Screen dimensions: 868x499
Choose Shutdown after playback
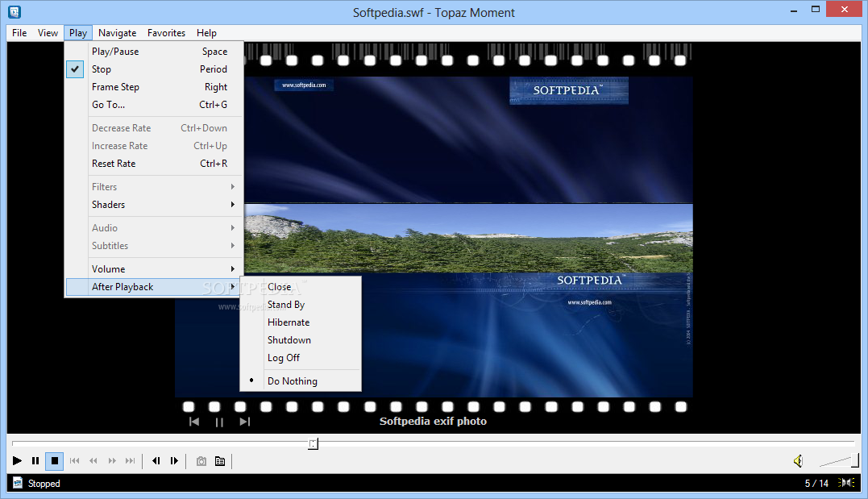click(301, 340)
